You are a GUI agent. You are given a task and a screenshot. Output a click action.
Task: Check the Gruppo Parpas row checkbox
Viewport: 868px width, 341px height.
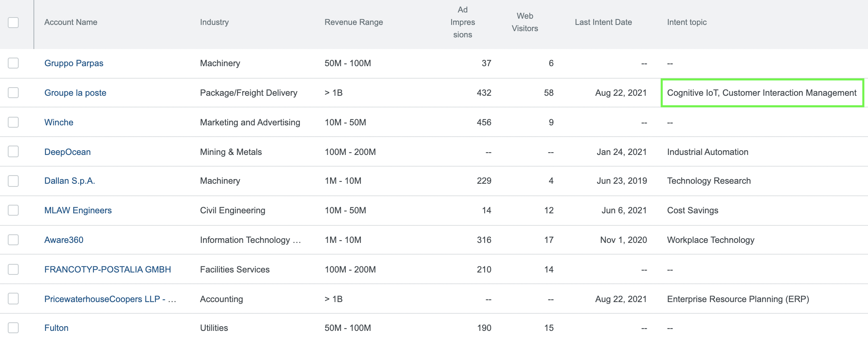(13, 63)
